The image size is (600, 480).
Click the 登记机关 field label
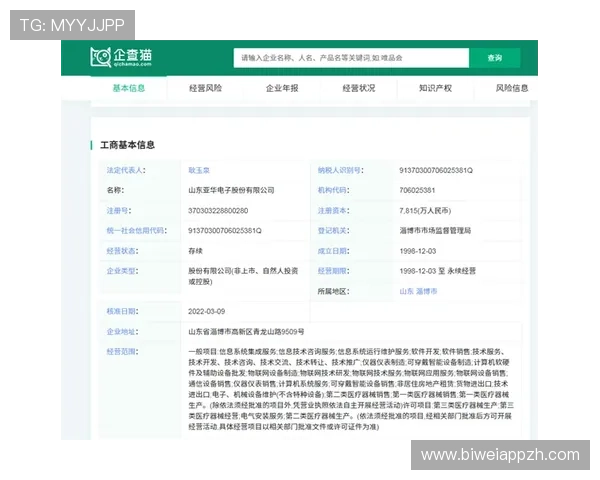(x=333, y=231)
